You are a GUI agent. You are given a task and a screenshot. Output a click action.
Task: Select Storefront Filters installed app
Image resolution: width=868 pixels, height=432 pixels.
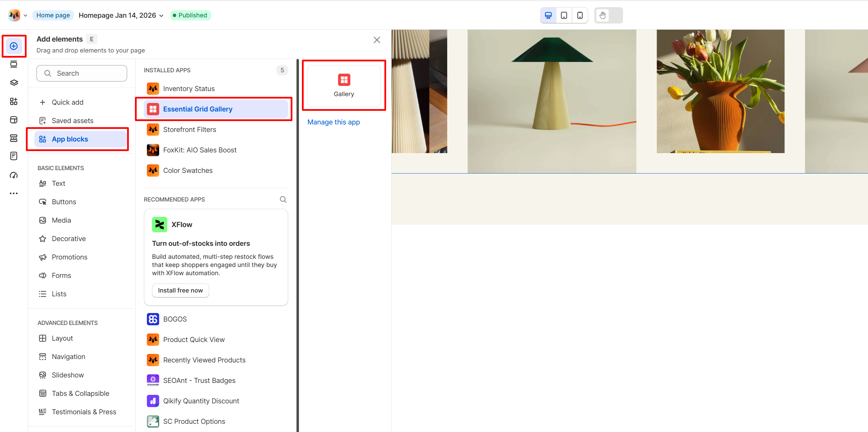pos(189,130)
